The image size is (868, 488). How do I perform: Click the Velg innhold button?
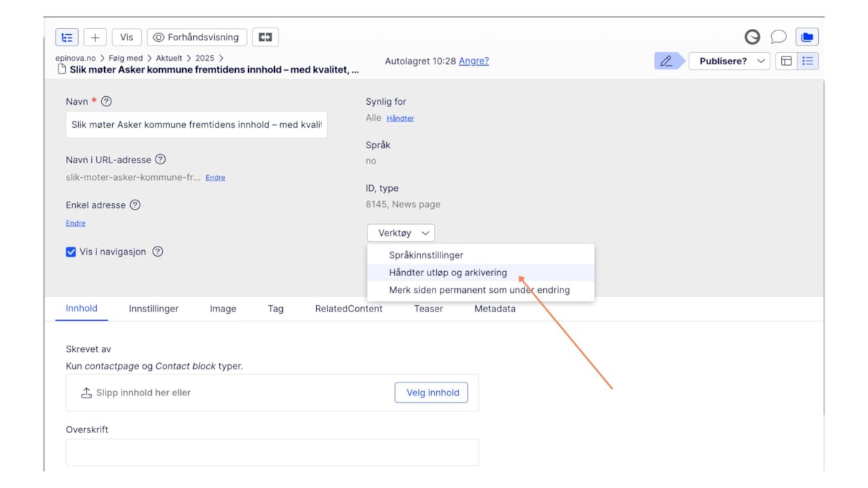tap(432, 393)
